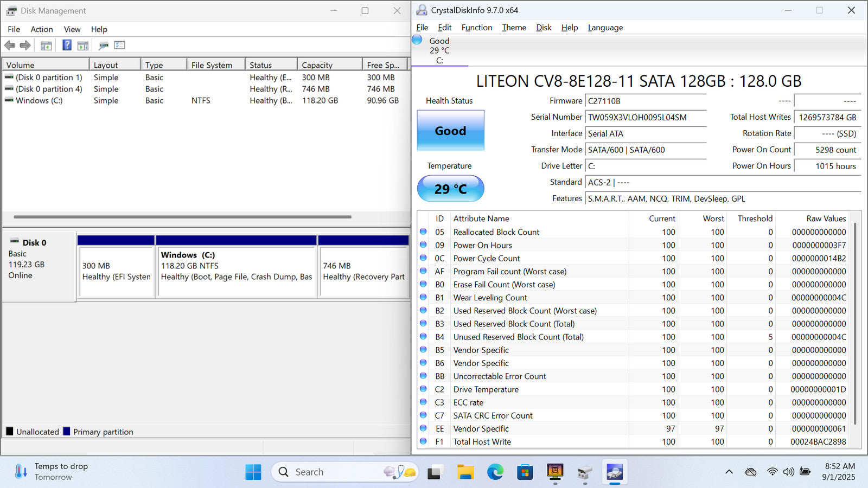The width and height of the screenshot is (868, 488).
Task: Click the Total Host Writes value field
Action: coord(827,117)
